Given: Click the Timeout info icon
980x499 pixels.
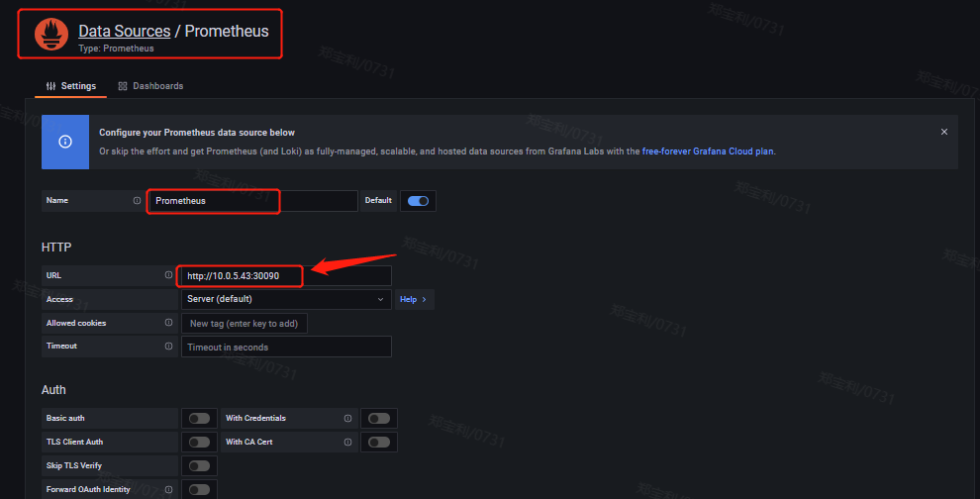Looking at the screenshot, I should point(168,346).
